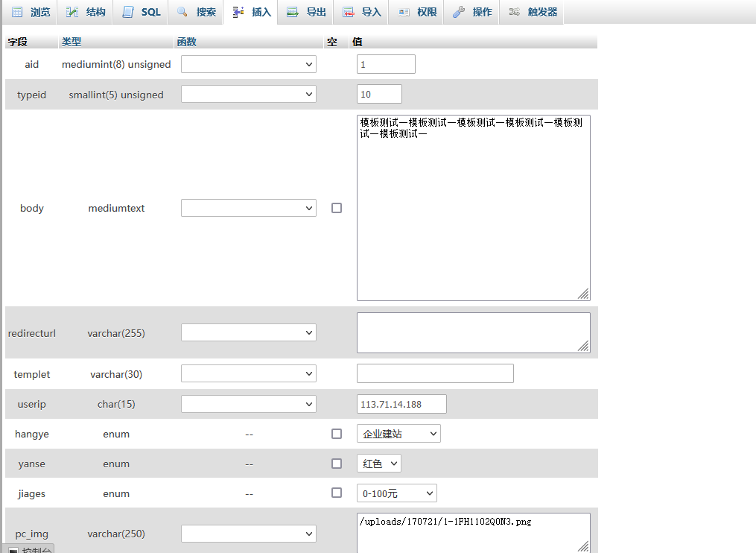The height and width of the screenshot is (553, 756).
Task: Expand the function dropdown for body
Action: pyautogui.click(x=249, y=208)
